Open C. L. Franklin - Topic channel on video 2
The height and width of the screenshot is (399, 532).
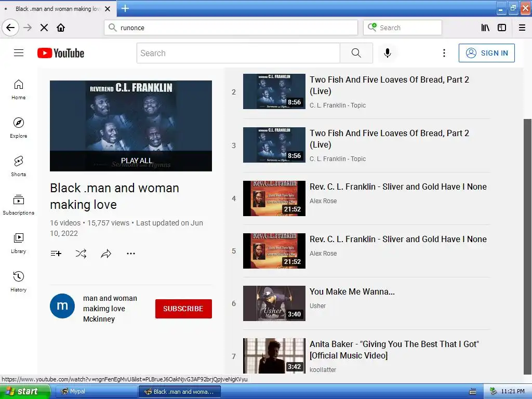pyautogui.click(x=338, y=105)
